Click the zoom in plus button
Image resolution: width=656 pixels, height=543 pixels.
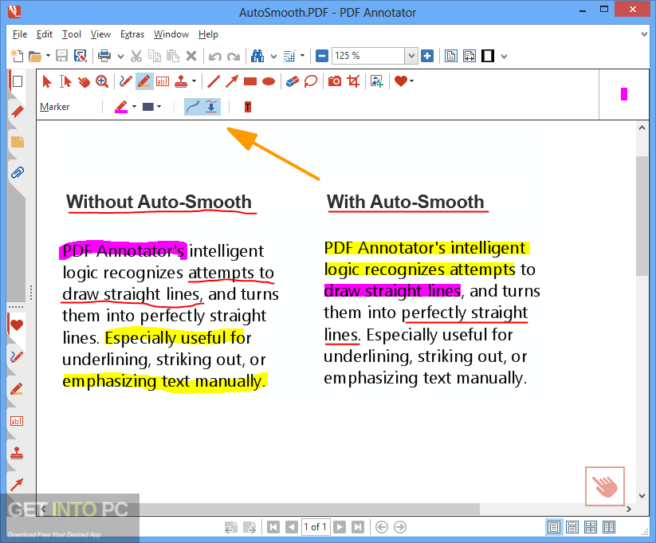point(427,56)
